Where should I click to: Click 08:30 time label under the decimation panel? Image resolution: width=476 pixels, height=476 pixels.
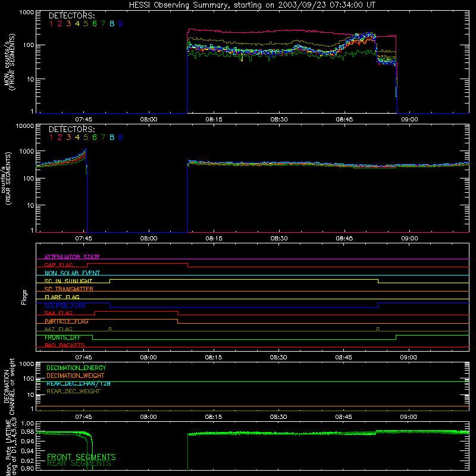278,417
